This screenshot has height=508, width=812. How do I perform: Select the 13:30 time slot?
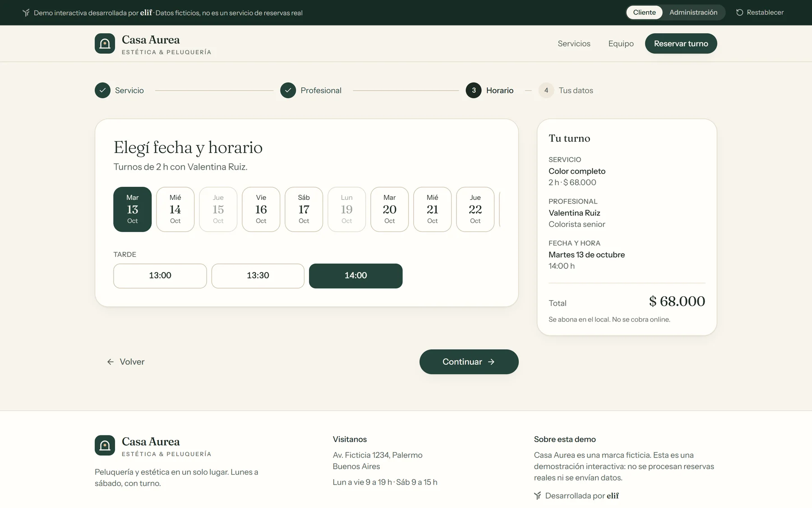pos(258,276)
